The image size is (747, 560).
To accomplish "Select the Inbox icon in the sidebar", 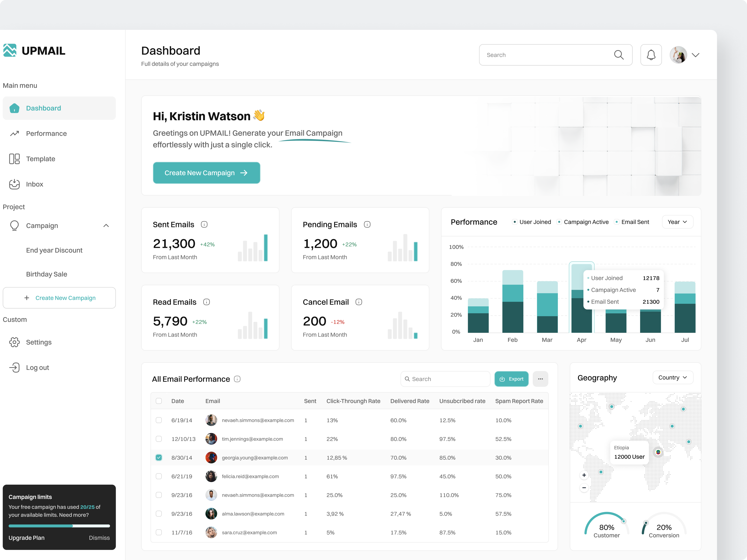I will [14, 184].
